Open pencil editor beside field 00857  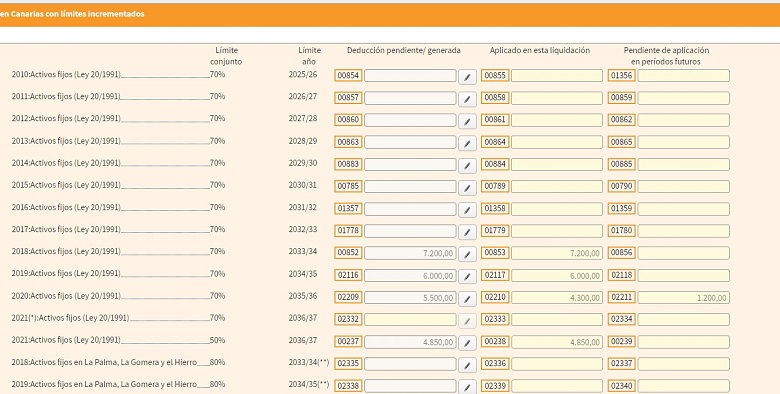pos(467,99)
